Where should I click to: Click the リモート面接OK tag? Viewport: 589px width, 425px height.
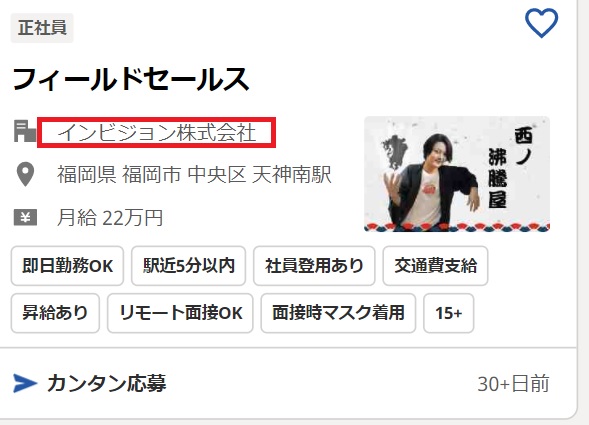(x=180, y=313)
